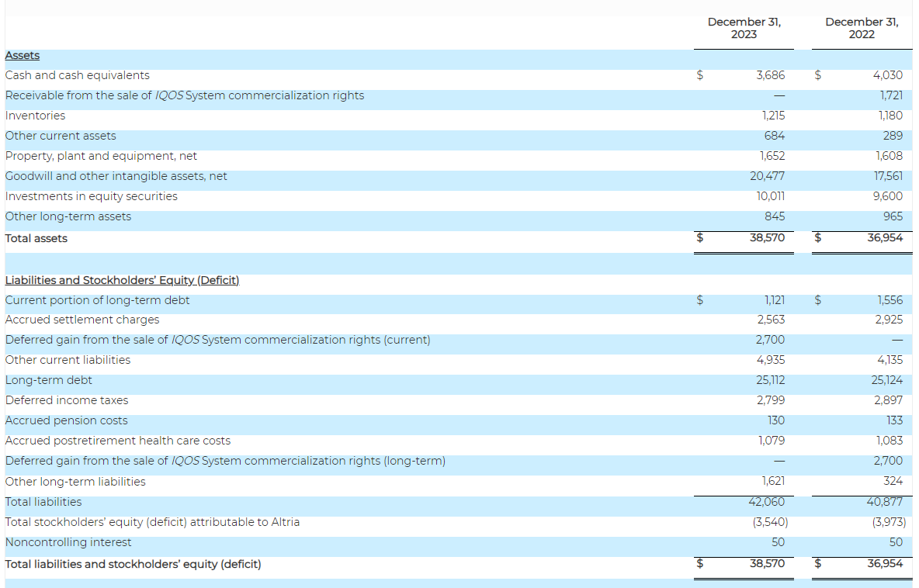
Task: Click the long-term debt value 25,124
Action: pos(887,381)
